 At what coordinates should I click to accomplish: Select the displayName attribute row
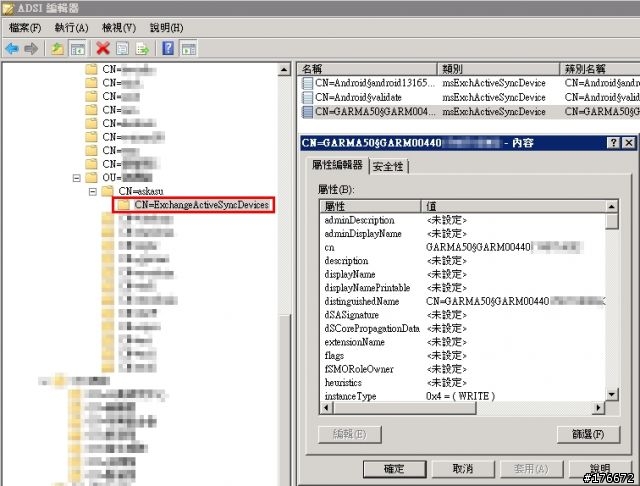(x=462, y=274)
